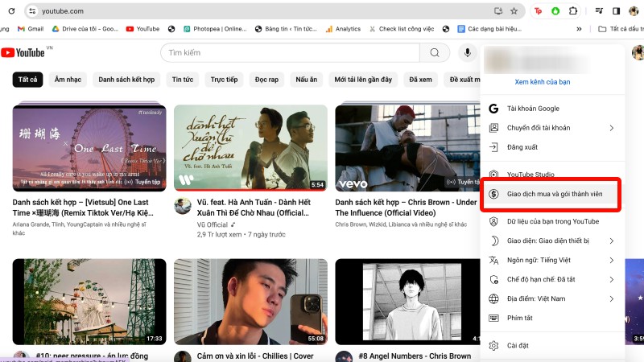This screenshot has width=644, height=362.
Task: Click the green circle extension icon
Action: coord(555,11)
